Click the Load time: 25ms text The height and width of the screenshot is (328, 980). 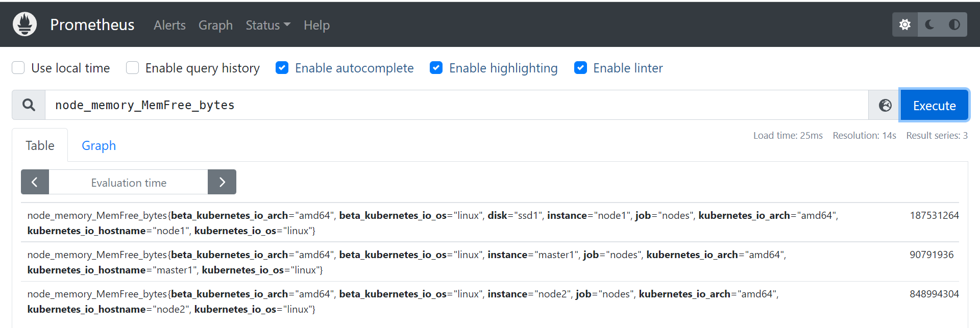[x=788, y=135]
